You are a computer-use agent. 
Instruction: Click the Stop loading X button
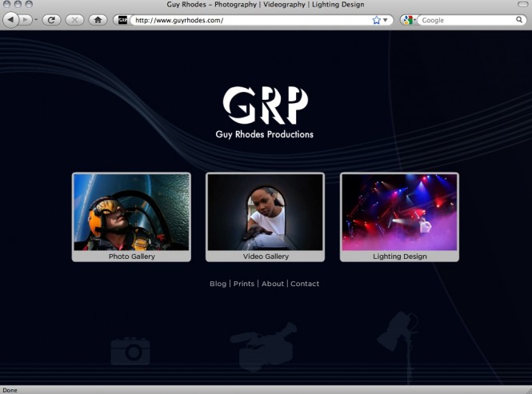[x=74, y=19]
